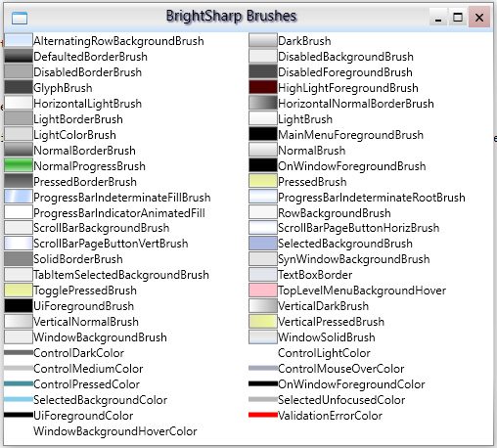Image resolution: width=497 pixels, height=448 pixels.
Task: Click the WindowBackgroundBrush label
Action: [100, 337]
